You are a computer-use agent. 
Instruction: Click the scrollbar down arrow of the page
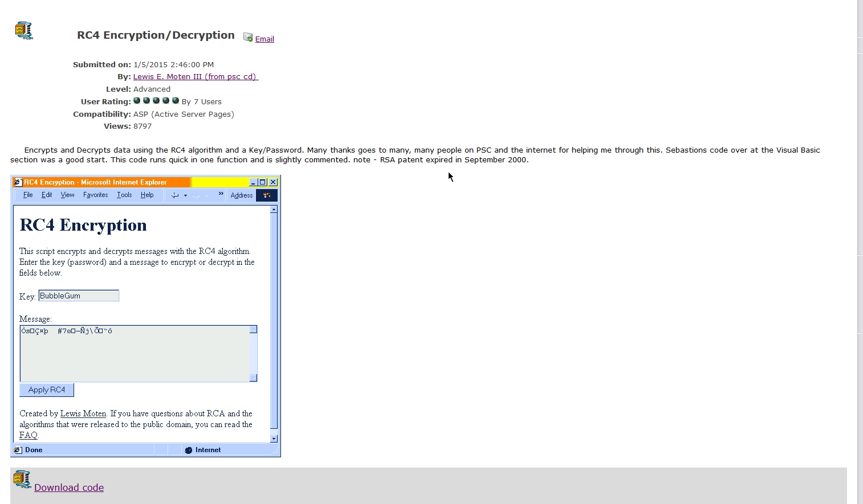(274, 439)
